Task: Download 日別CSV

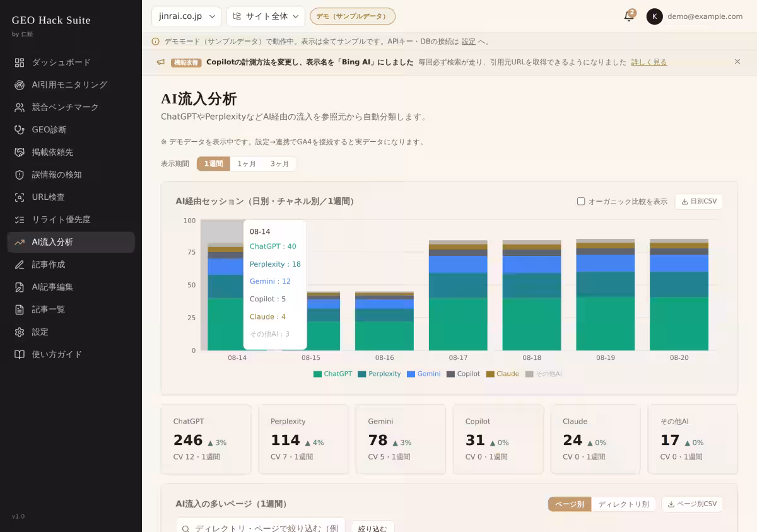Action: coord(699,202)
